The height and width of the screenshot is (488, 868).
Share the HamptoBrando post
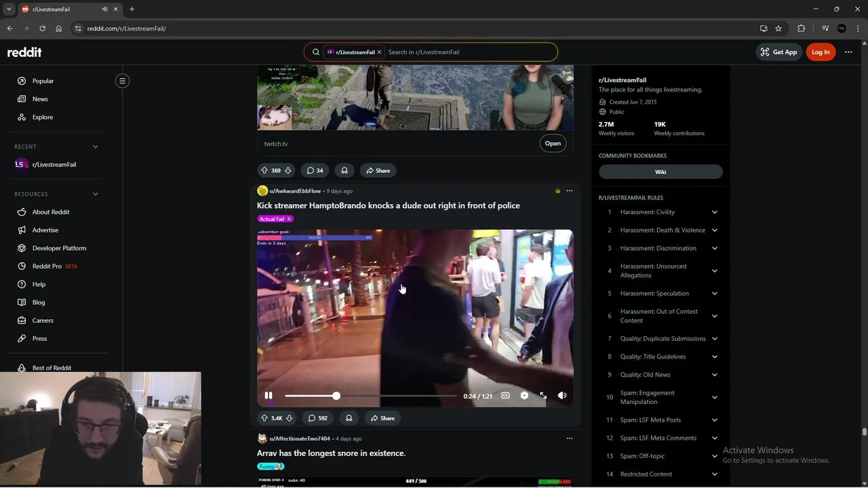(382, 418)
